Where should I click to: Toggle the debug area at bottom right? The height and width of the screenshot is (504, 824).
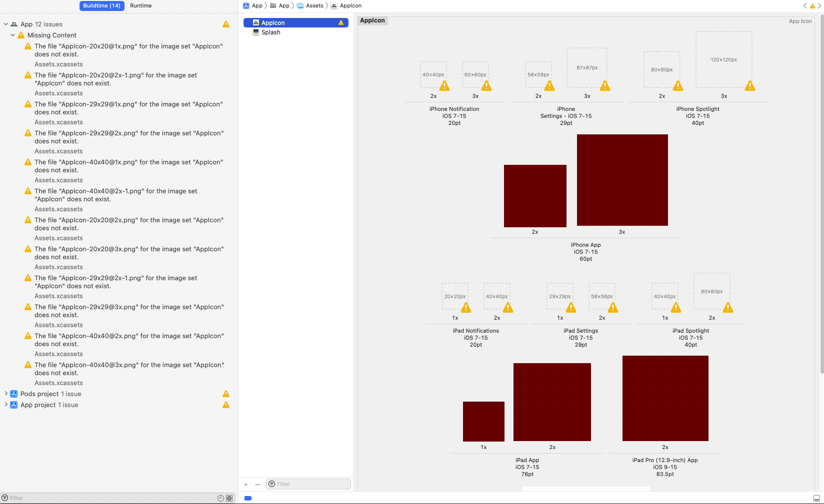(x=816, y=498)
